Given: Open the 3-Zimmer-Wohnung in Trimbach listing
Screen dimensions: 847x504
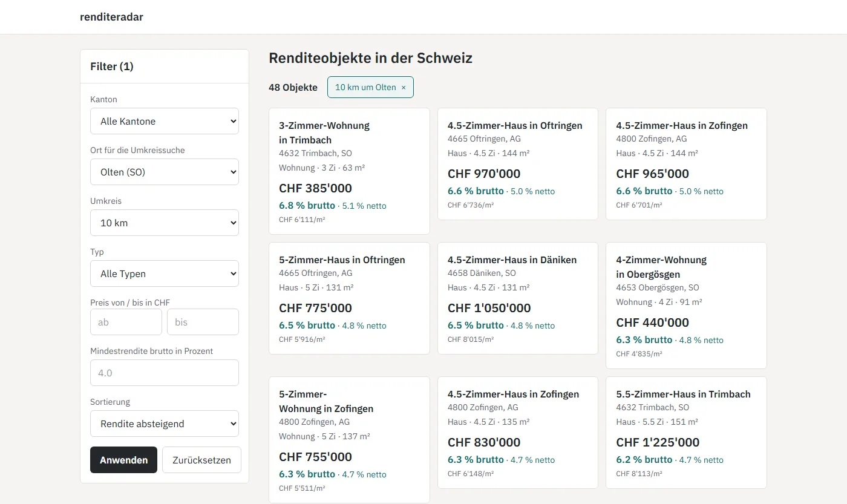Looking at the screenshot, I should click(349, 171).
